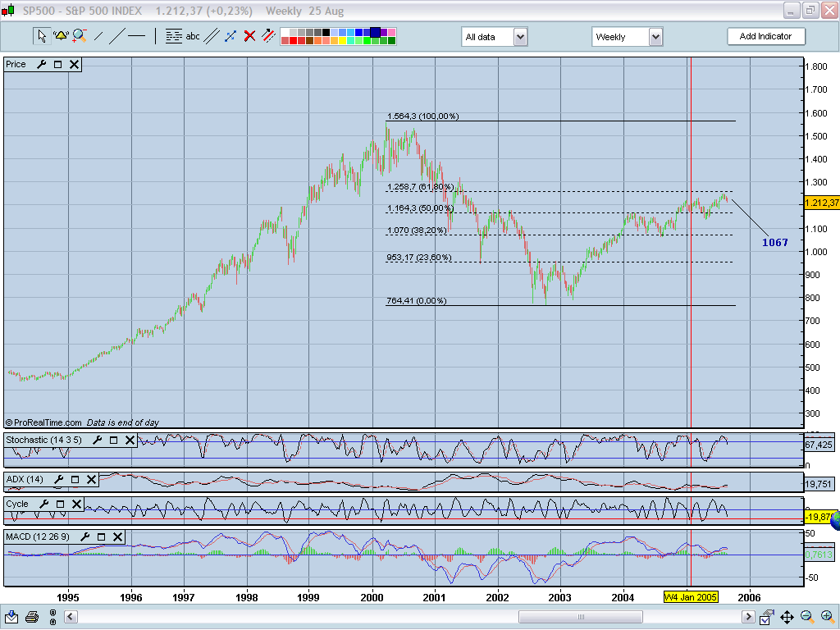
Task: Maximize the Price panel
Action: (x=58, y=64)
